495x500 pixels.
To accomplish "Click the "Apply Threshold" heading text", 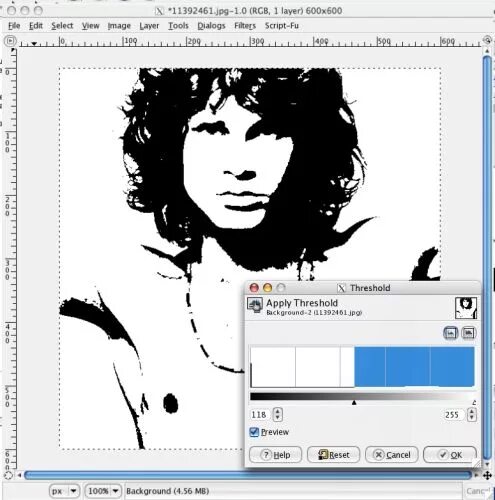I will click(302, 303).
